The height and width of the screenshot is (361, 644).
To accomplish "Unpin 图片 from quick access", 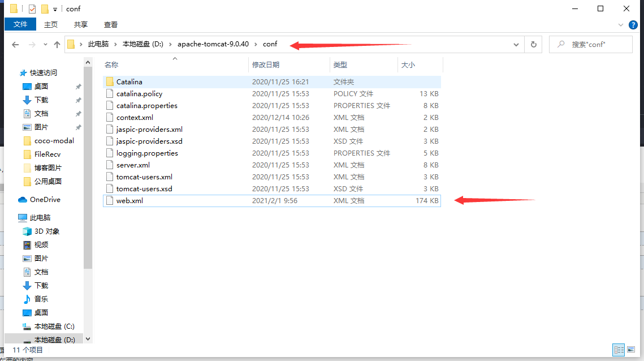I will (78, 127).
